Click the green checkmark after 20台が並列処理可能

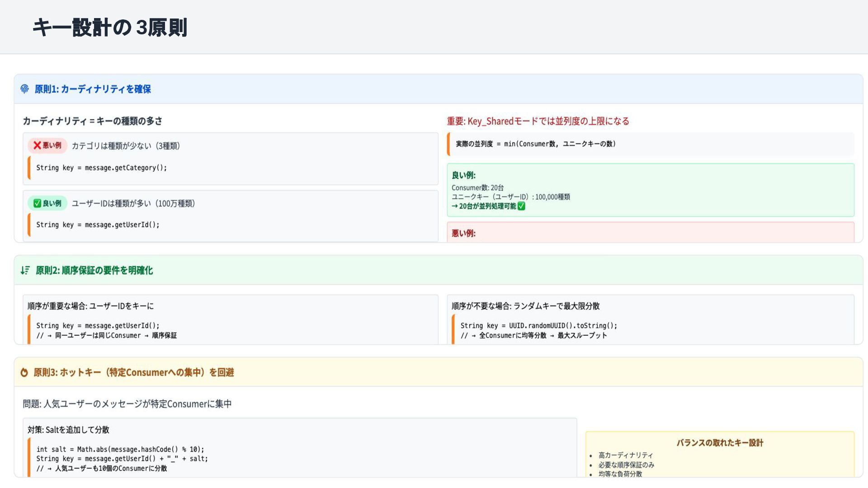(x=521, y=206)
